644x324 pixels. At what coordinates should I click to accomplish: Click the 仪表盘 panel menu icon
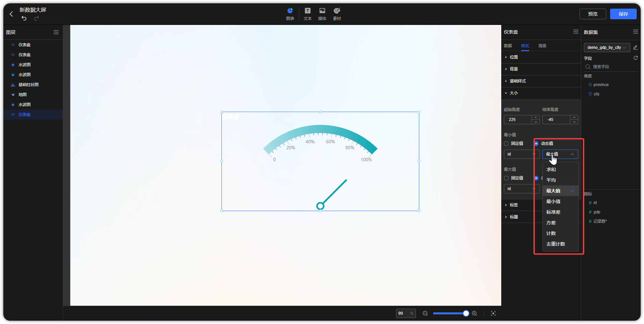[x=576, y=32]
